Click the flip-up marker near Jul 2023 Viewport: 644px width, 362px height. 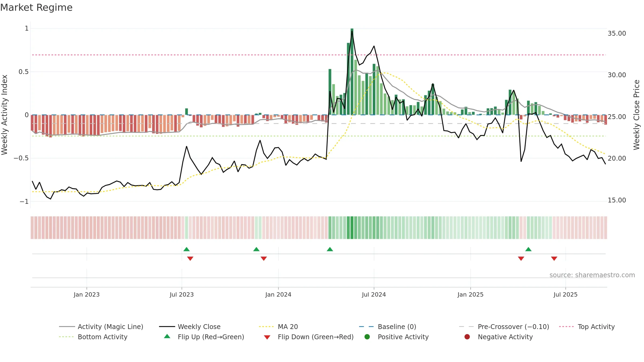click(186, 249)
